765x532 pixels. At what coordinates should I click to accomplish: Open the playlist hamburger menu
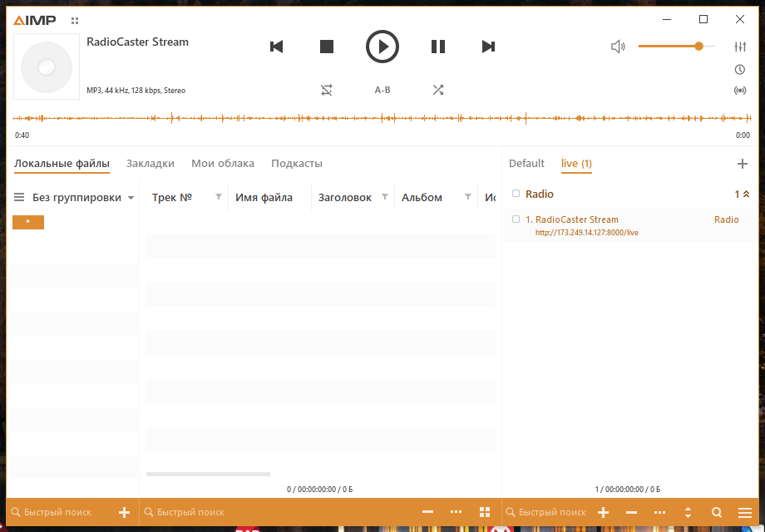(745, 513)
